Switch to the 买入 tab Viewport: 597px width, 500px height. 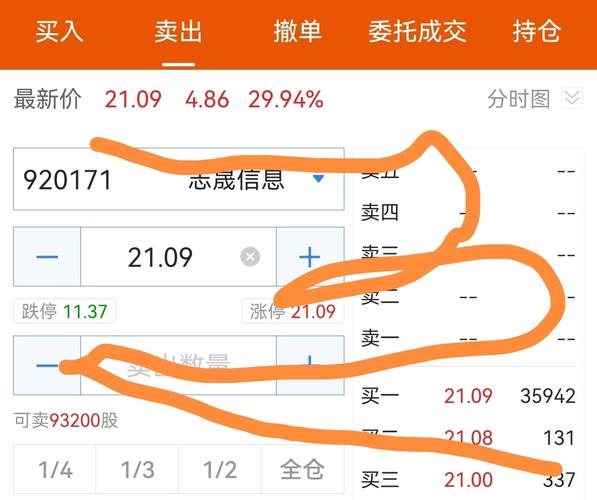(x=59, y=32)
